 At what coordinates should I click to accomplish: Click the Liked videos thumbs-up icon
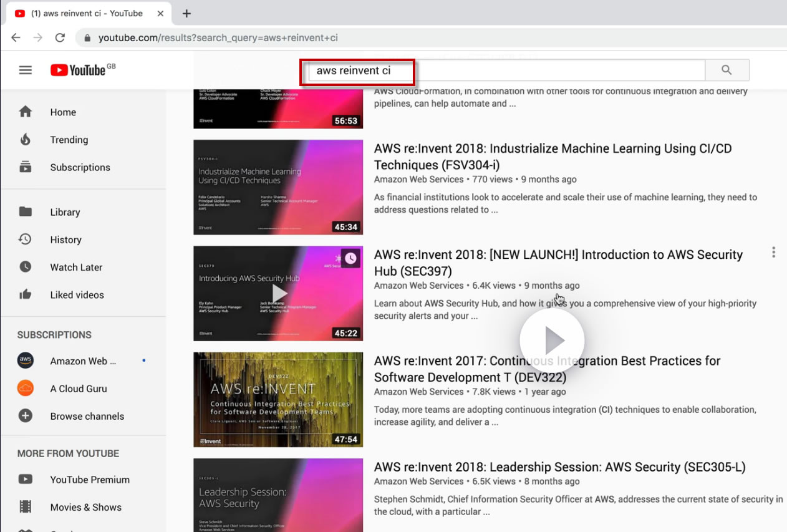click(x=25, y=294)
